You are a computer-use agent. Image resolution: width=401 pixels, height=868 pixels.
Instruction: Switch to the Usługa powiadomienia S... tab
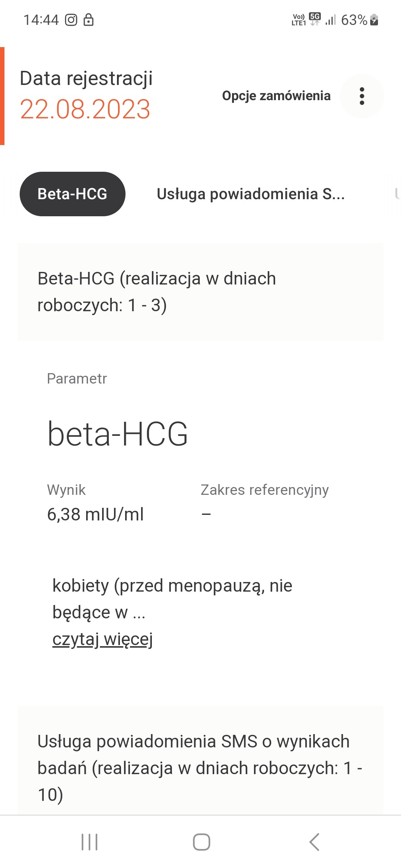pyautogui.click(x=251, y=194)
